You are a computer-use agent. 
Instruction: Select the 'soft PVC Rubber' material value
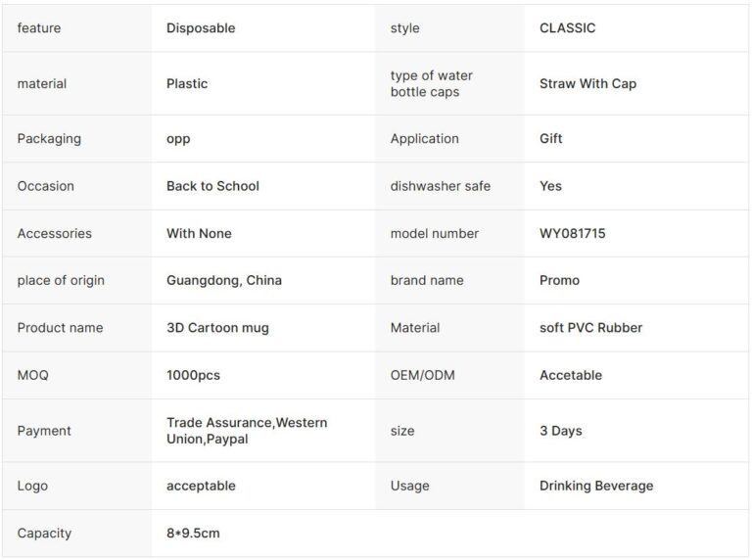(590, 328)
